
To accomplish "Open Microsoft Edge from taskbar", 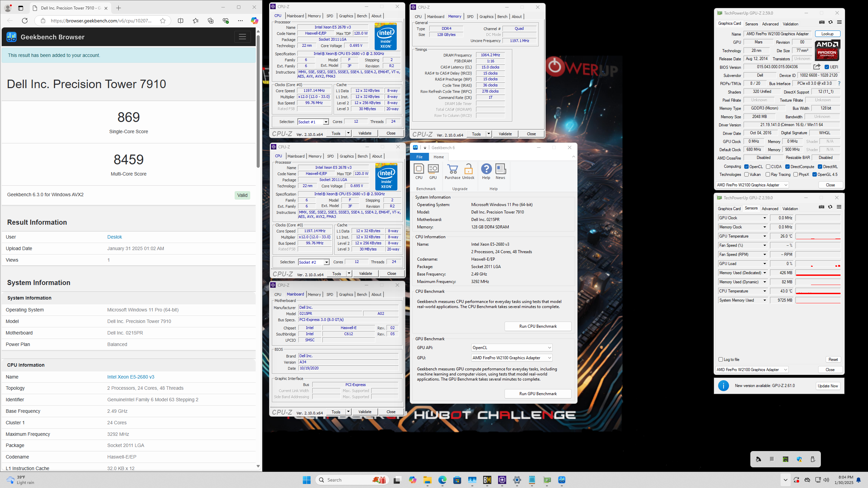I will 442,480.
